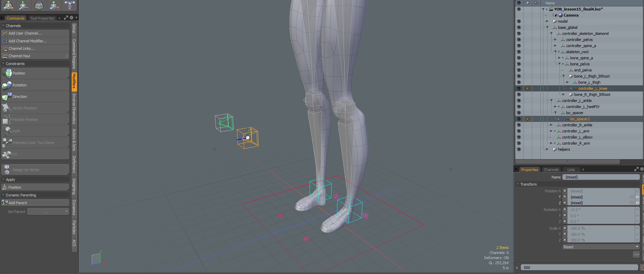Open the Set Parent dropdown
Viewport: 644px width, 274px height.
pyautogui.click(x=48, y=212)
